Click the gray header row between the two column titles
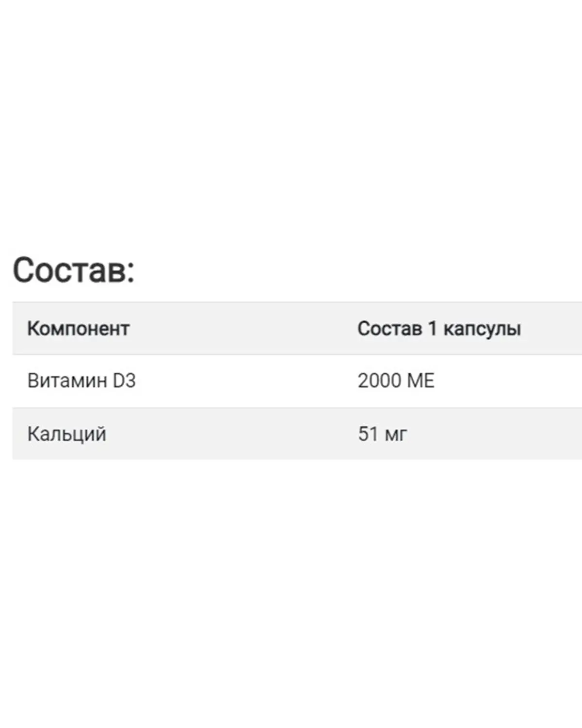 coord(242,329)
